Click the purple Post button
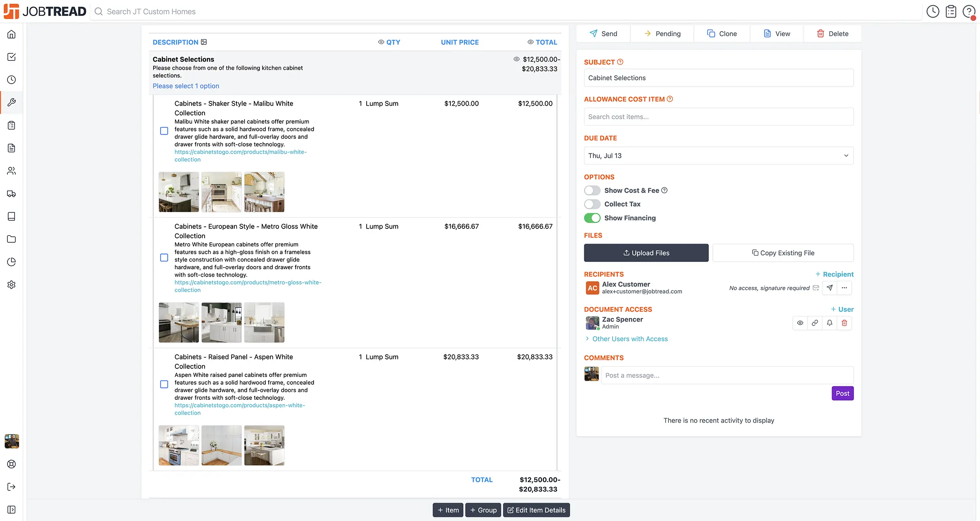The height and width of the screenshot is (521, 980). 842,394
